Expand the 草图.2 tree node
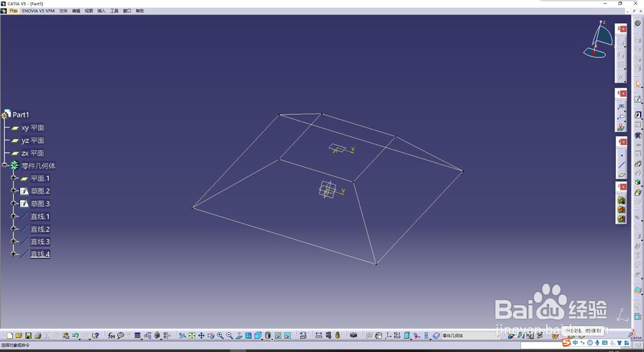The image size is (644, 352). pyautogui.click(x=14, y=191)
